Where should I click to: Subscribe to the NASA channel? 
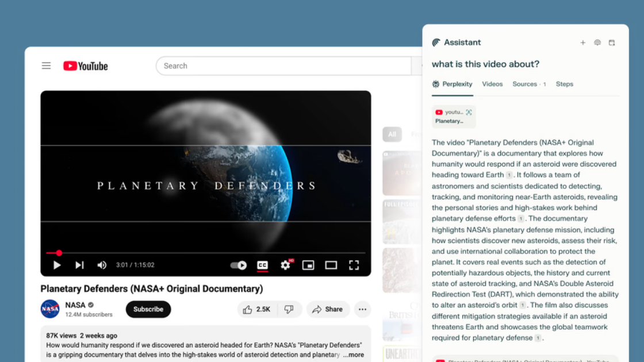pyautogui.click(x=148, y=309)
